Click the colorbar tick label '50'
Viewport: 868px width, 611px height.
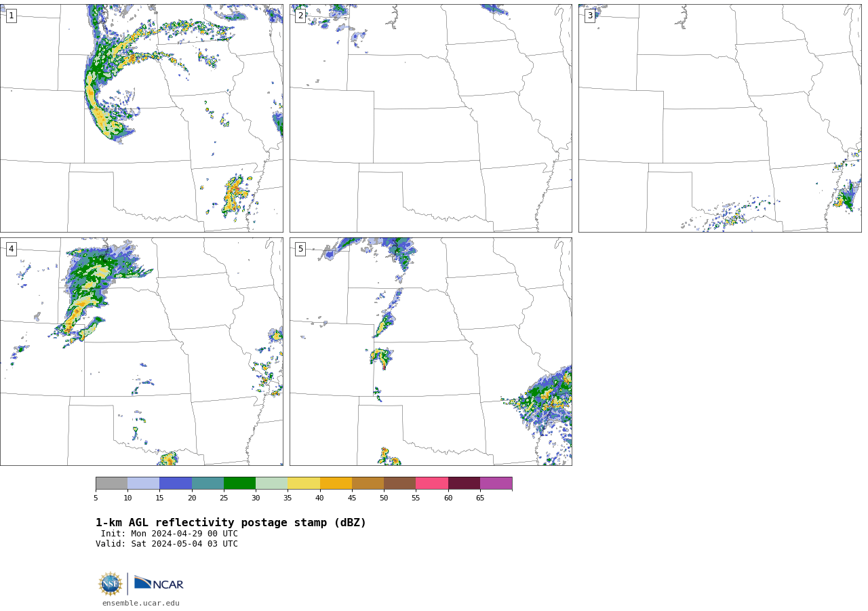pos(384,498)
